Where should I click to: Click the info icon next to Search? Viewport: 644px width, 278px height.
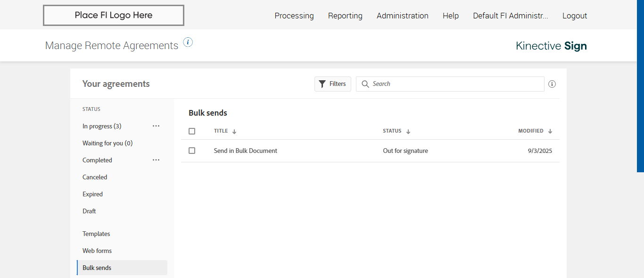pyautogui.click(x=552, y=84)
